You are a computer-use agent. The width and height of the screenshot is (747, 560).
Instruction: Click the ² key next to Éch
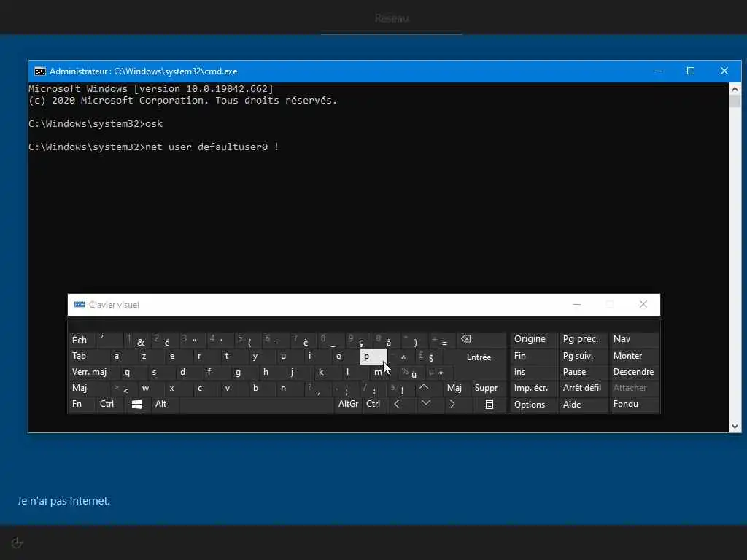109,340
